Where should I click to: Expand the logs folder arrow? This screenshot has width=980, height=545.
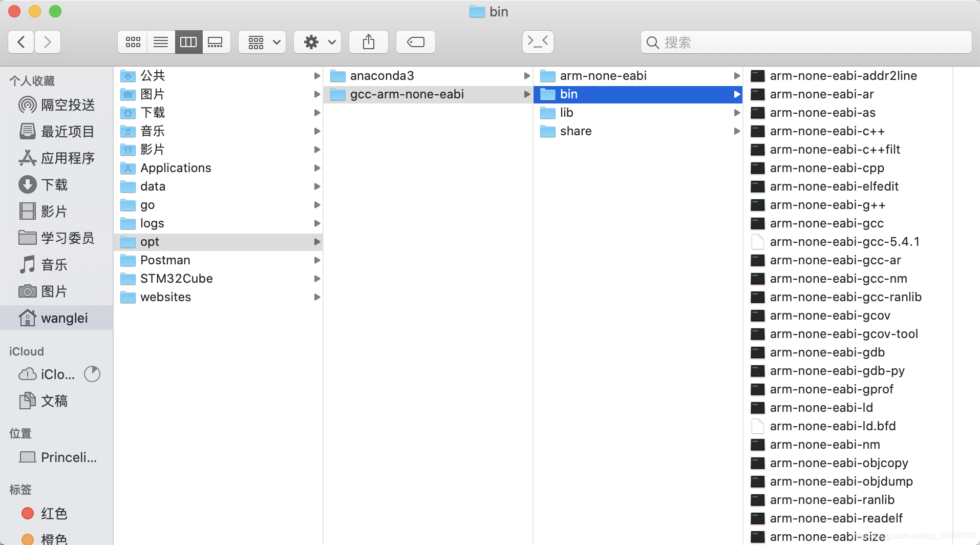click(x=317, y=223)
